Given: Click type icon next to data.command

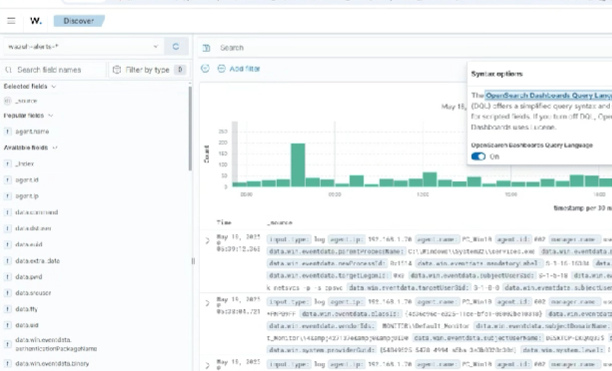Looking at the screenshot, I should pos(7,212).
